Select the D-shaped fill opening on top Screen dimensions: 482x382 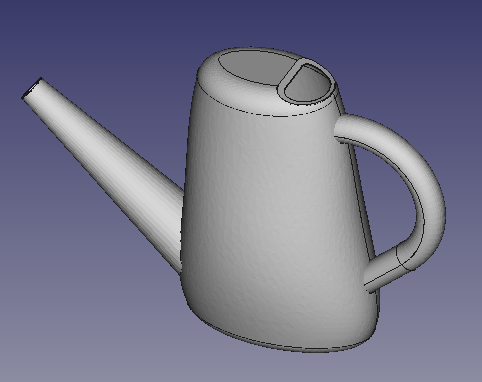click(308, 83)
